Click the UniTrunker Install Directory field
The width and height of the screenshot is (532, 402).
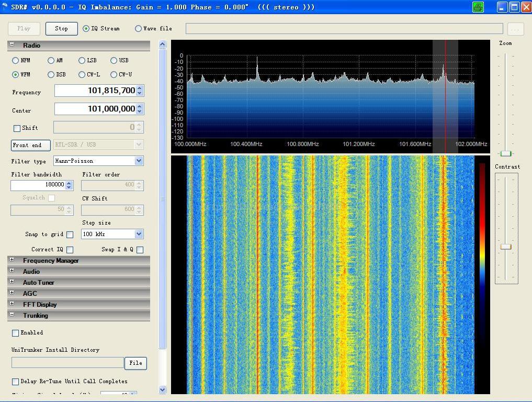[x=67, y=363]
